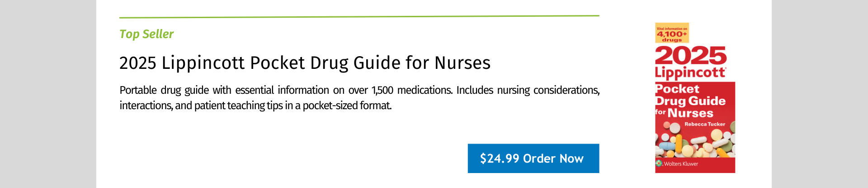Click the yellow 4,100+ drugs badge
Viewport: 868px width, 188px height.
[x=672, y=33]
